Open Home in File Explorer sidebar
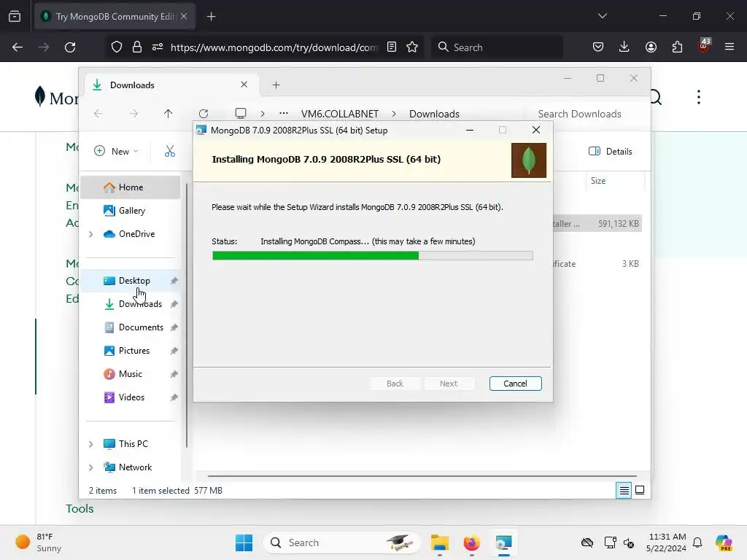 pyautogui.click(x=131, y=187)
